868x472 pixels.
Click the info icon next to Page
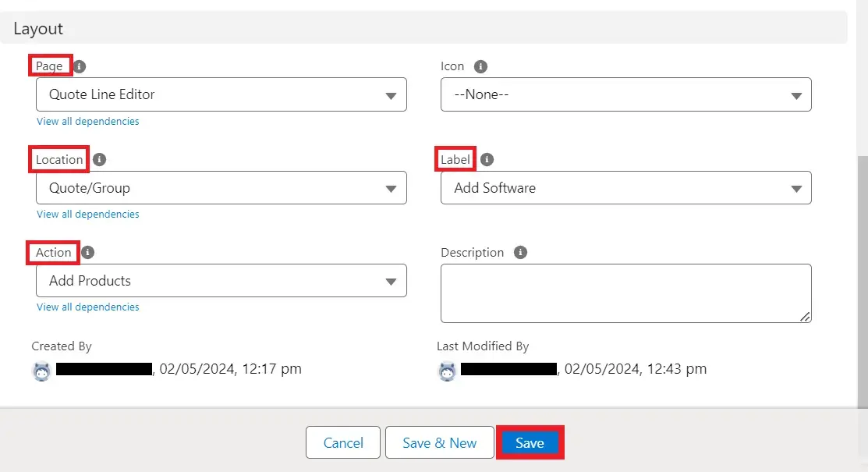pos(80,66)
